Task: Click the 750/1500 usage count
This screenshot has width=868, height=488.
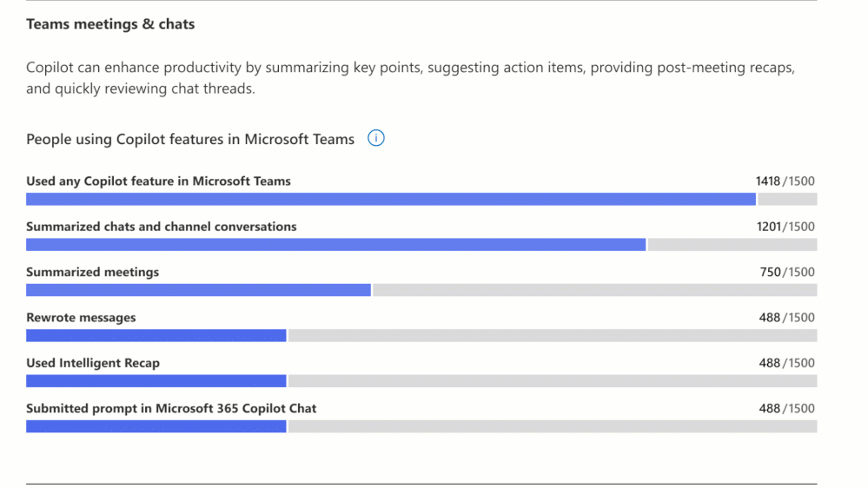Action: coord(787,272)
